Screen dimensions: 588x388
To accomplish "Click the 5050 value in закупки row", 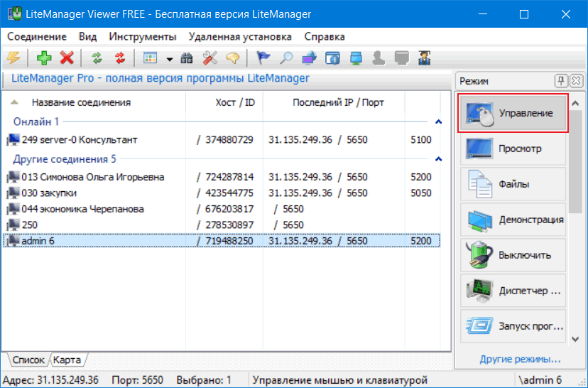I will 420,193.
